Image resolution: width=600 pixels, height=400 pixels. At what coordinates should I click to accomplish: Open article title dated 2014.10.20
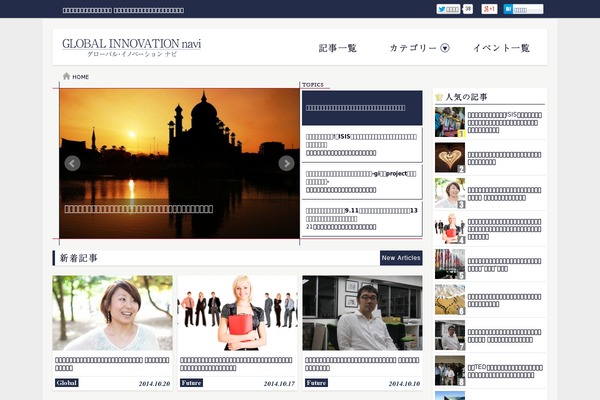(112, 364)
